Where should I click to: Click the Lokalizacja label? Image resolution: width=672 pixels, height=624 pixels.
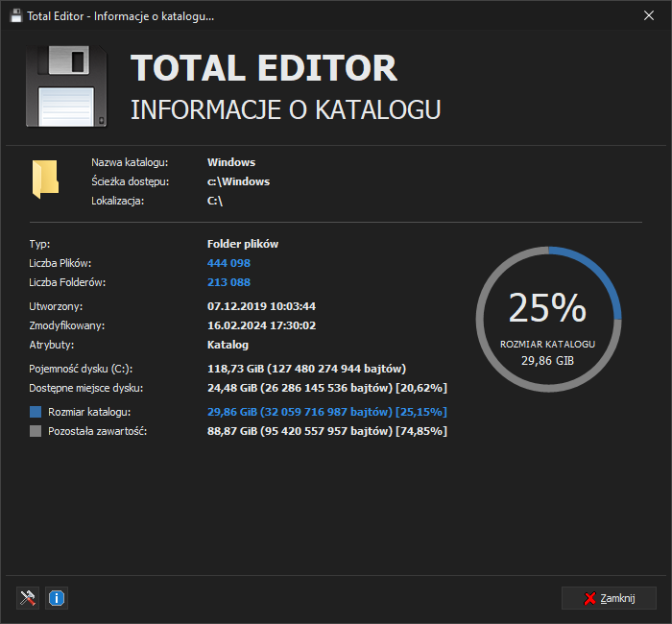117,201
